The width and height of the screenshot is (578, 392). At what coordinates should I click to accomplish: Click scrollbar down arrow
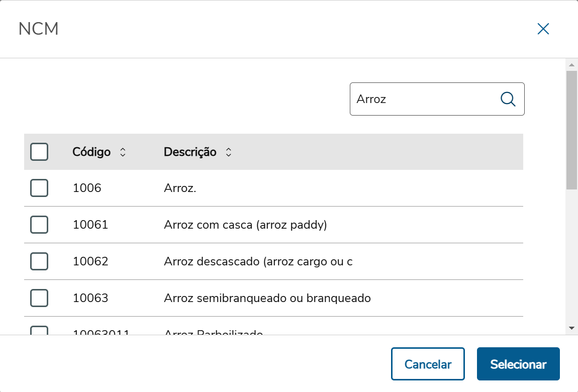pyautogui.click(x=571, y=328)
